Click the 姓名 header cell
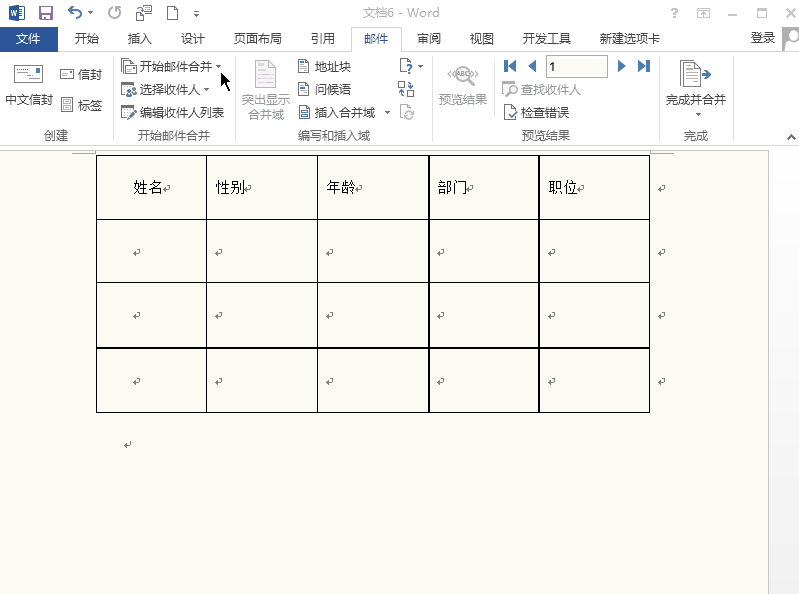This screenshot has width=799, height=594. pos(151,187)
